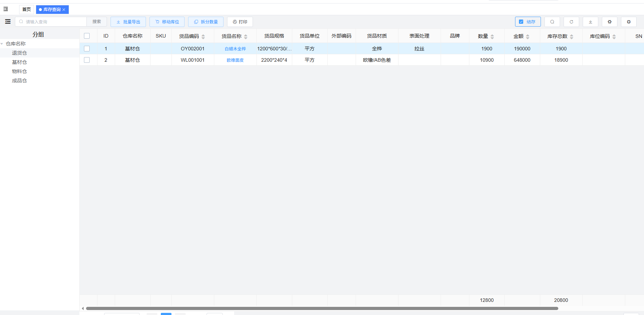Print the list with the 打印 button
Screen dimensions: 644x315
coord(240,22)
